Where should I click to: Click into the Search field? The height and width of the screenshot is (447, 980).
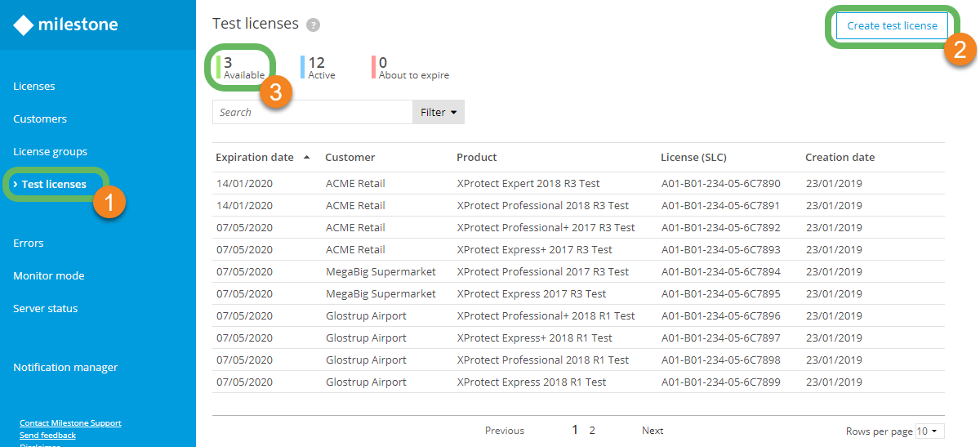coord(312,112)
